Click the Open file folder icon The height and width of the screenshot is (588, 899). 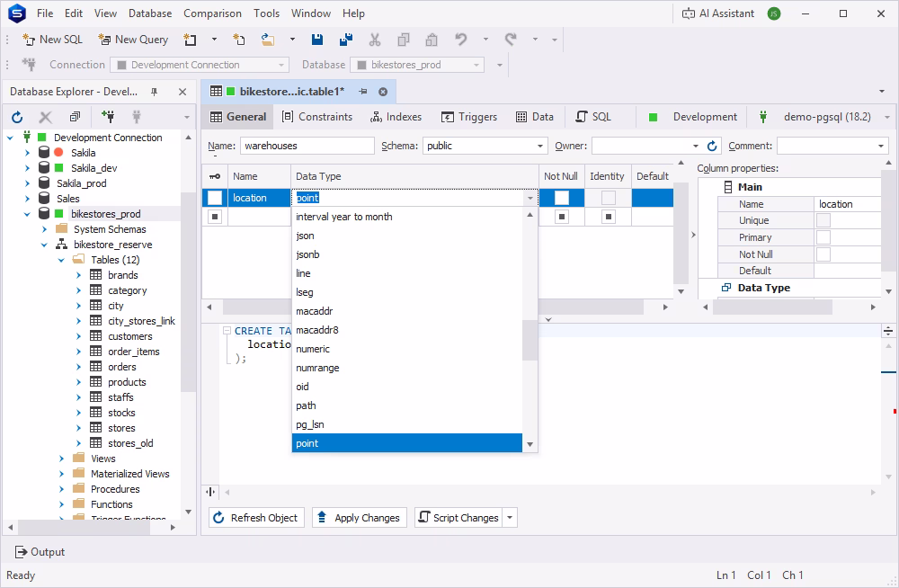pos(267,40)
